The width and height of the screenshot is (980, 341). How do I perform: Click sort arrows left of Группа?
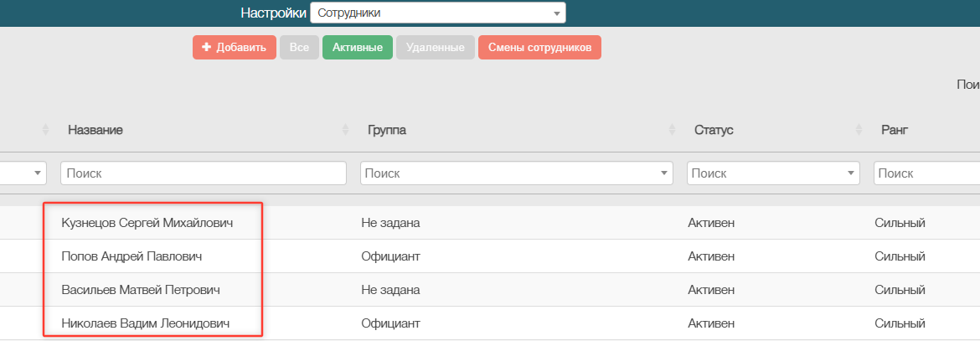tap(346, 130)
